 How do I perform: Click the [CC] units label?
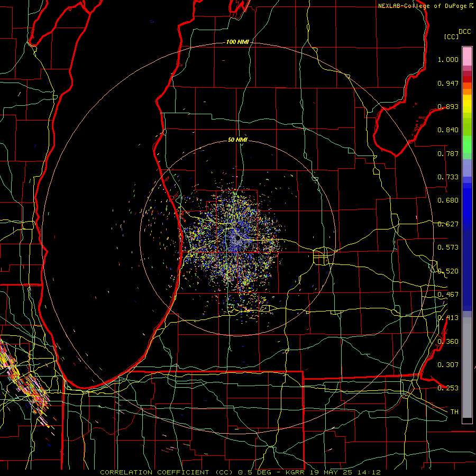pos(451,36)
